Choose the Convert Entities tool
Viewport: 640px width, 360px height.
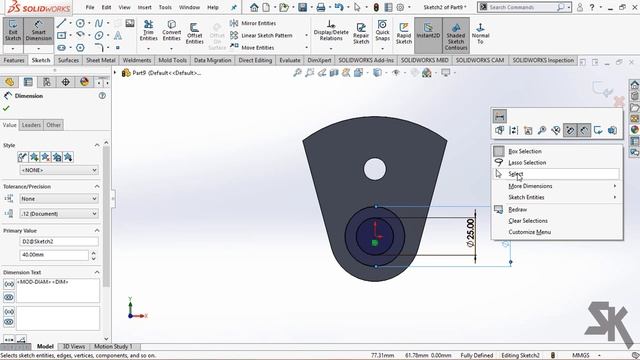click(x=171, y=31)
